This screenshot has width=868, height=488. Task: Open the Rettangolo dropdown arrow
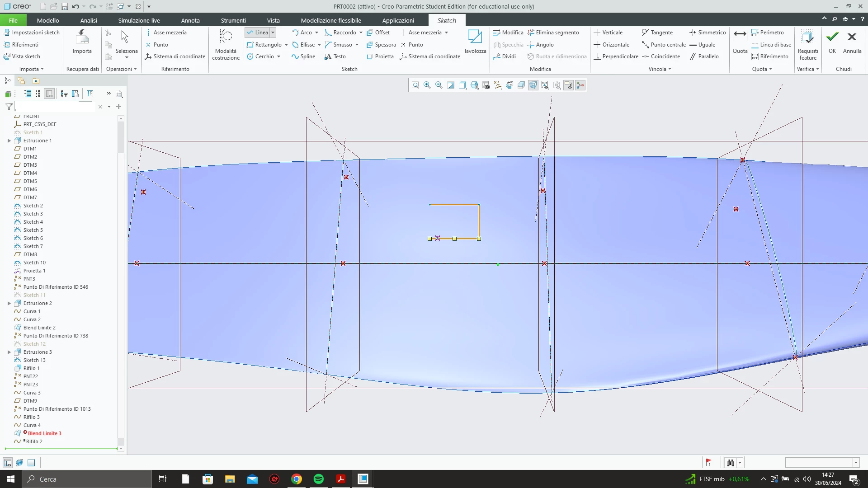click(286, 45)
